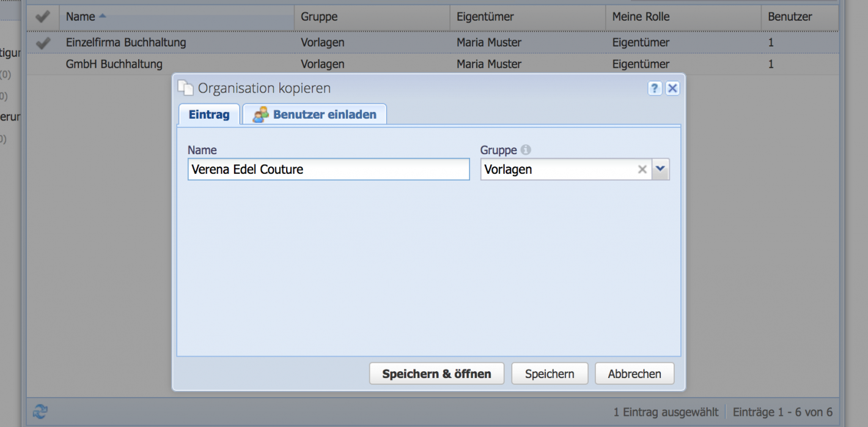
Task: Click inside the Name input field
Action: 328,169
